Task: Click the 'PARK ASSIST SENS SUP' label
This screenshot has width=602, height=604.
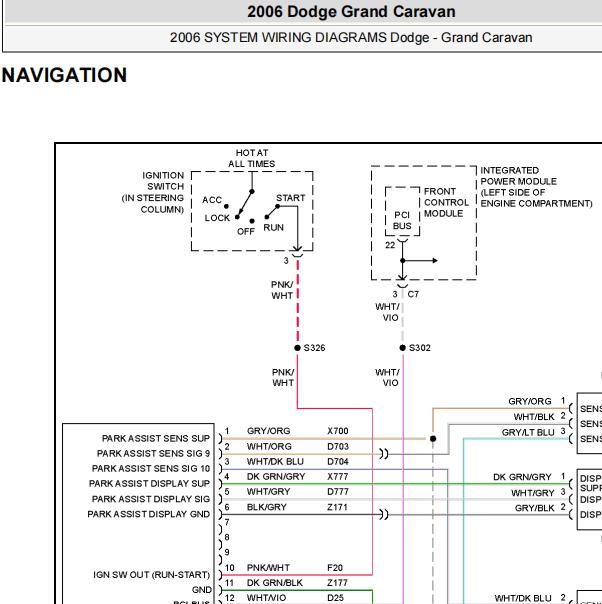Action: tap(156, 438)
